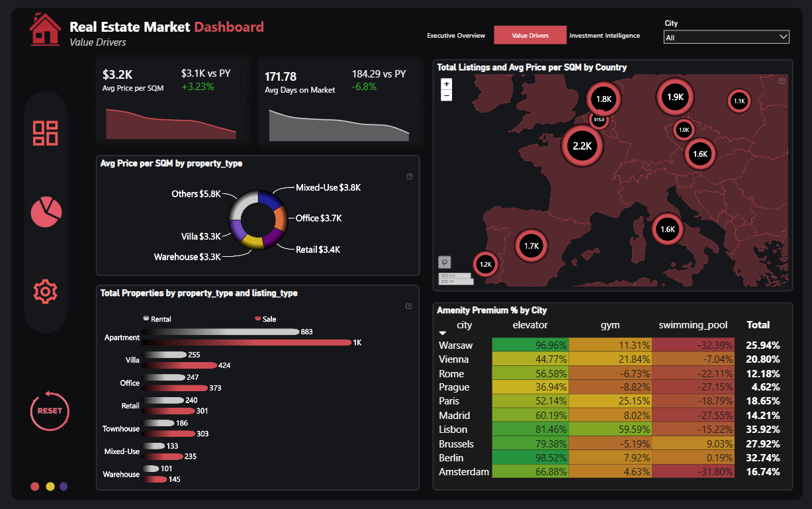Click the Apartment Sale bar labeled 1K

(247, 342)
